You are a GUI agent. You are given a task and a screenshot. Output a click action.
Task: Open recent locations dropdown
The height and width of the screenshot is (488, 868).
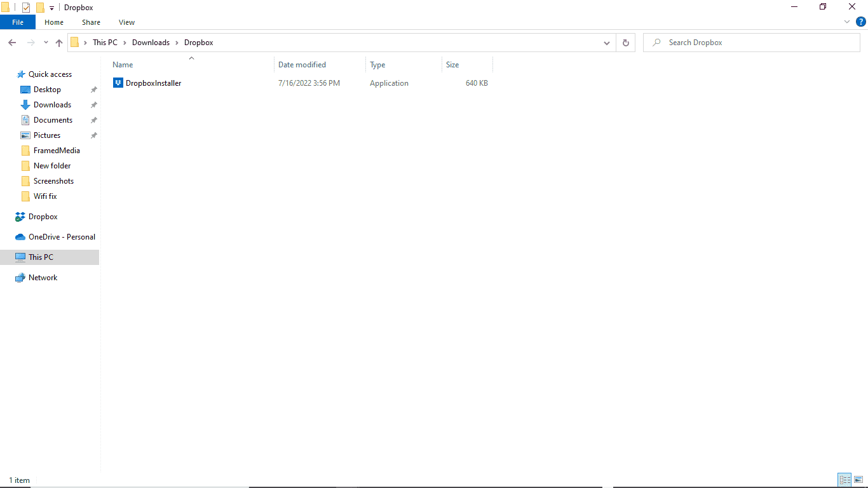point(46,43)
